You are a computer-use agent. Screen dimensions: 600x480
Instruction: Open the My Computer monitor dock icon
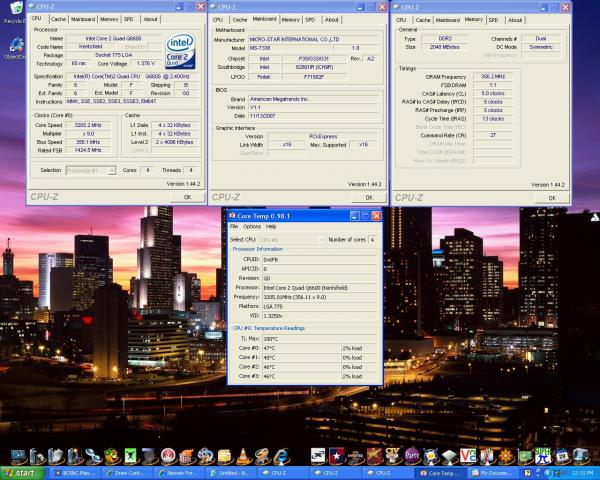pos(19,456)
